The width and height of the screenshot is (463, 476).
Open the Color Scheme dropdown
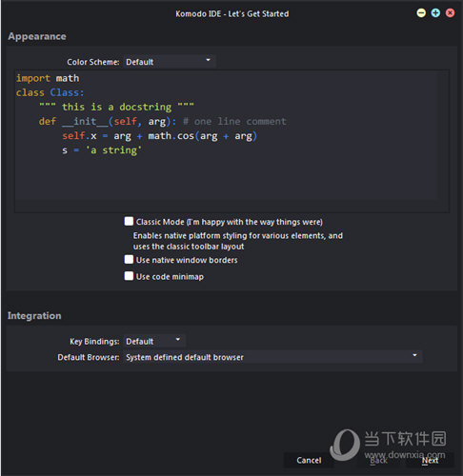tap(170, 62)
